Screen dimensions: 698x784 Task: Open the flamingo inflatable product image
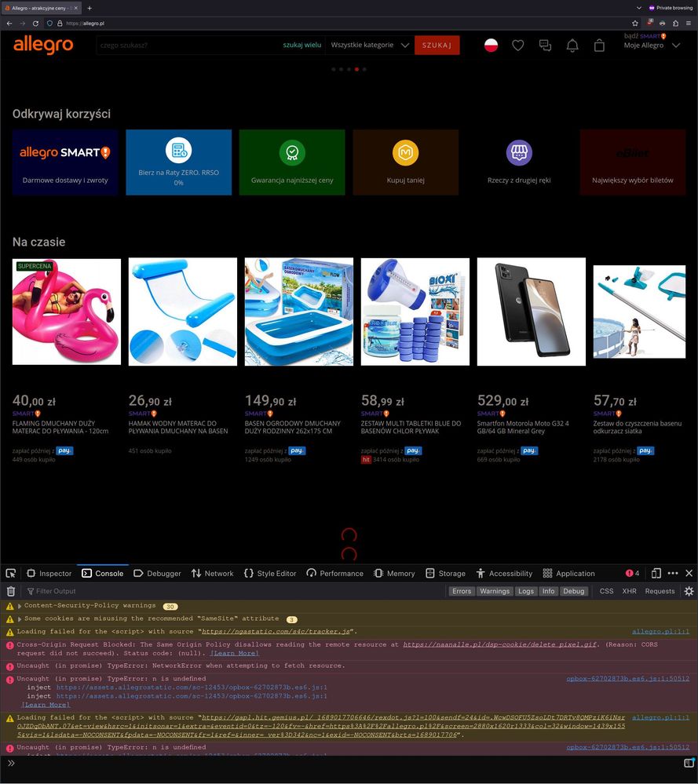(67, 312)
